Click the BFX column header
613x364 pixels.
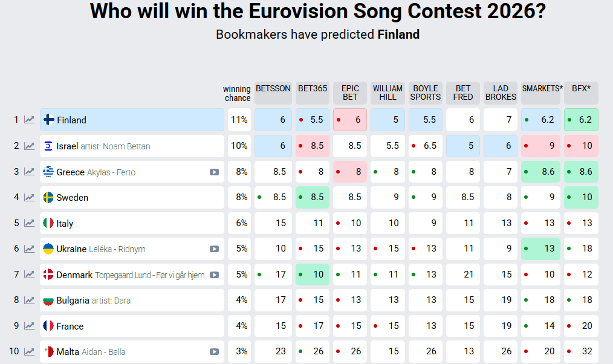[581, 88]
